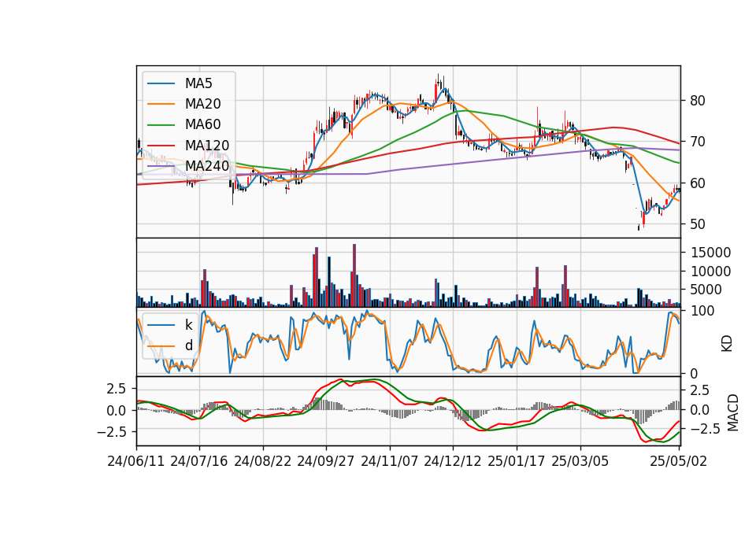Screen dimensions: 756x543
Task: Click the 24/12/12 date tick label
Action: (x=453, y=461)
